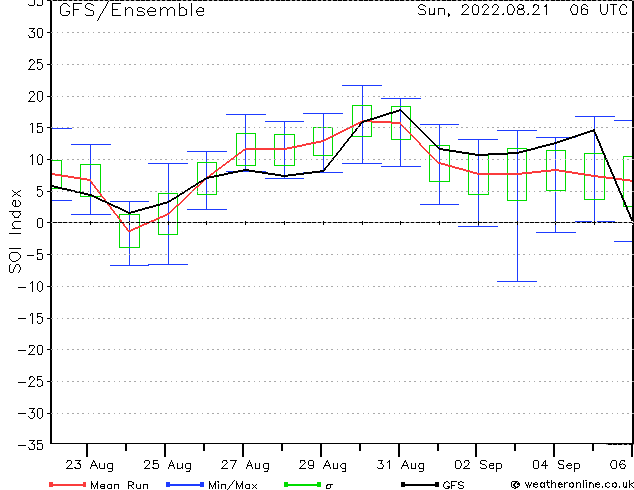Click the '04 Sep' x-axis label
634x490 pixels.
[x=556, y=465]
